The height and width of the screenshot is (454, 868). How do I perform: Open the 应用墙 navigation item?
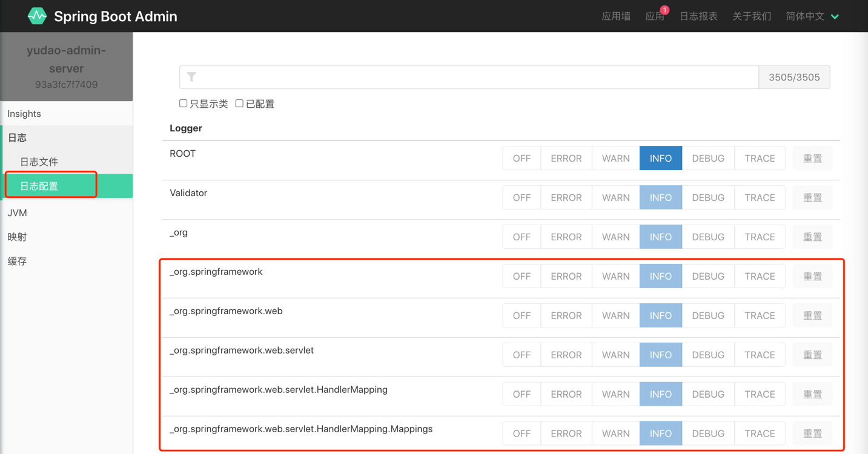616,16
